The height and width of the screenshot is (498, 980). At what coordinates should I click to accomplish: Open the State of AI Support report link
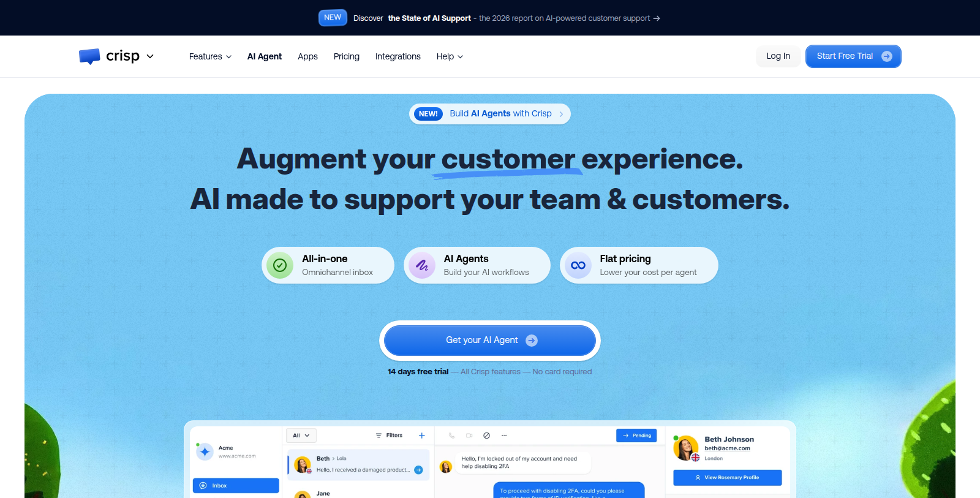pyautogui.click(x=429, y=18)
